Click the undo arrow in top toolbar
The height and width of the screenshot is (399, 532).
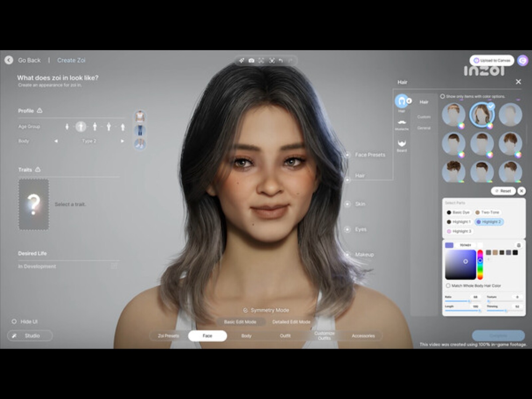(281, 61)
